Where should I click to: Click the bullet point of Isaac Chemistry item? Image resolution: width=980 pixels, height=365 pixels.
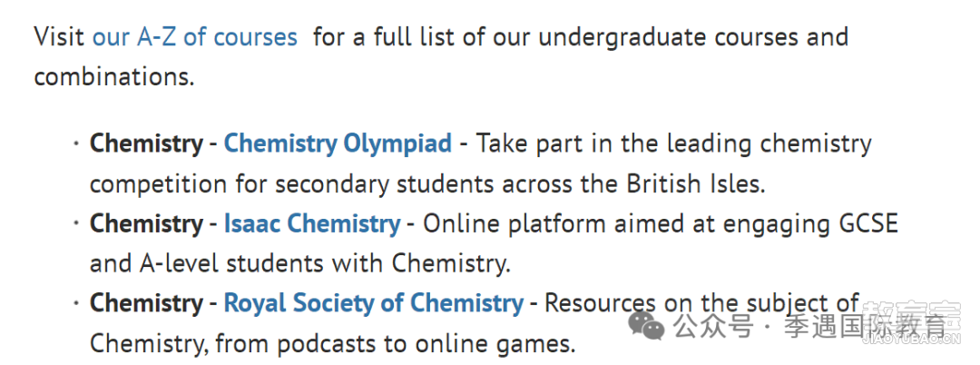point(76,224)
